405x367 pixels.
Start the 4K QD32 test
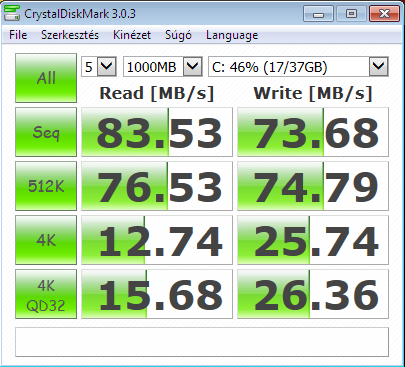click(46, 294)
